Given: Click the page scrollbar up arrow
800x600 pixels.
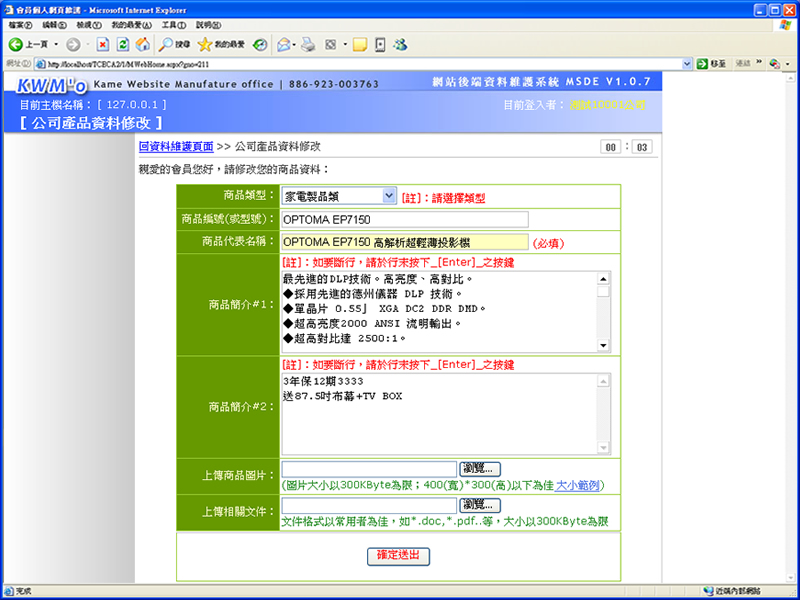Looking at the screenshot, I should 791,78.
